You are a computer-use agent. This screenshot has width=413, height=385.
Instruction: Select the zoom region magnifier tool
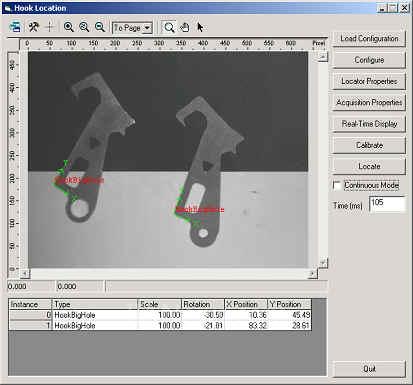tap(169, 27)
